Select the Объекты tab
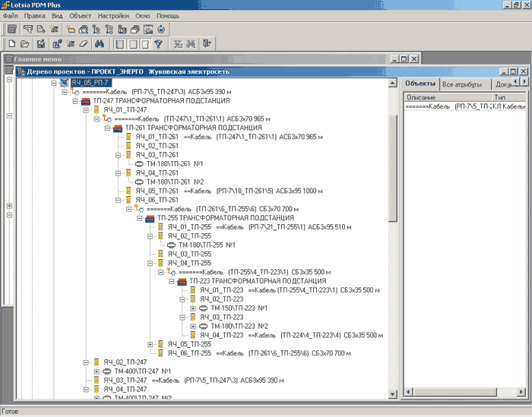The image size is (532, 417). 420,84
